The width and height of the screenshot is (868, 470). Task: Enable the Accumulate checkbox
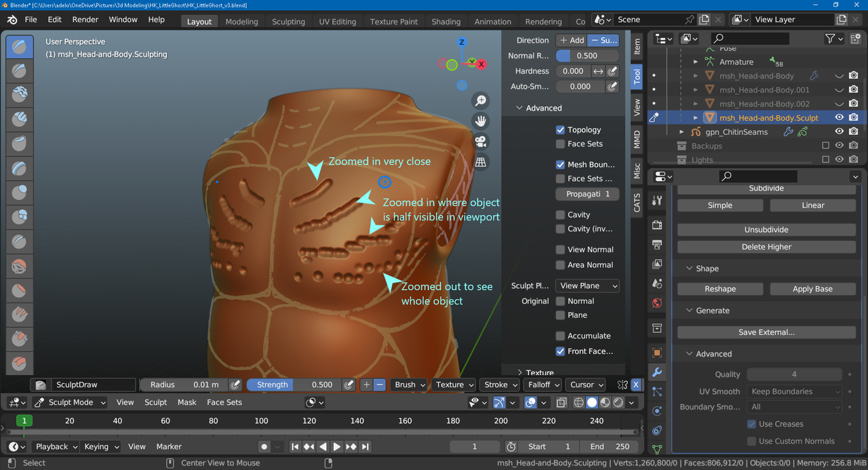coord(560,336)
